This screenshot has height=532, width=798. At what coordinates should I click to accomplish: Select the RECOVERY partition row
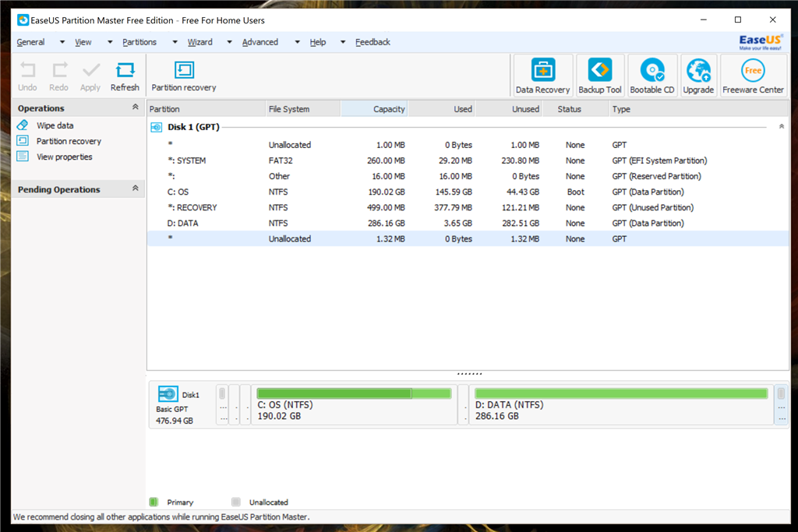(x=468, y=207)
